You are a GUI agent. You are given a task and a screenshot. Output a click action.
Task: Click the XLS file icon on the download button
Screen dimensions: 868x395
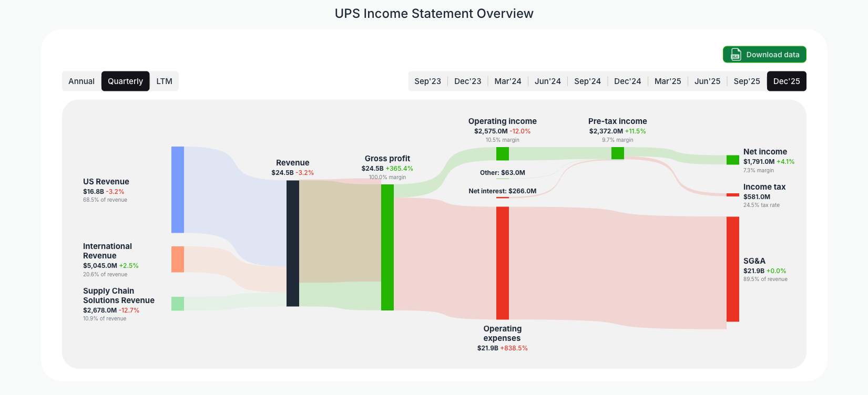click(x=736, y=54)
